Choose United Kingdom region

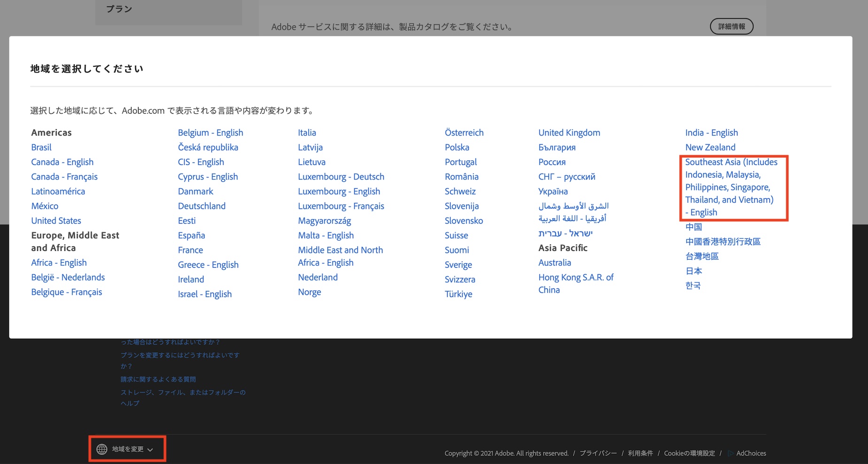click(569, 133)
